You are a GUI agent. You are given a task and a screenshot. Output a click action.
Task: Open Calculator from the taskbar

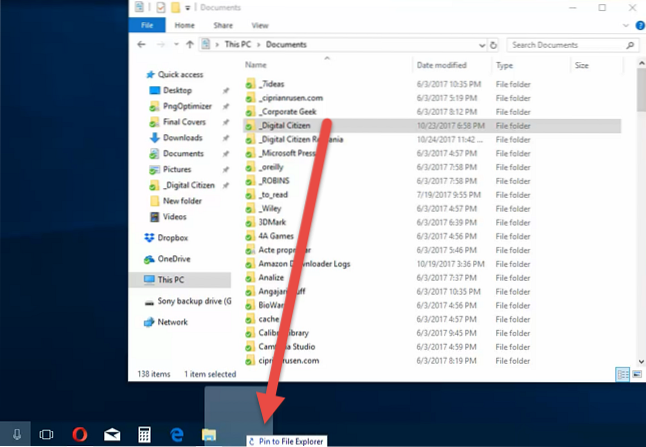145,434
